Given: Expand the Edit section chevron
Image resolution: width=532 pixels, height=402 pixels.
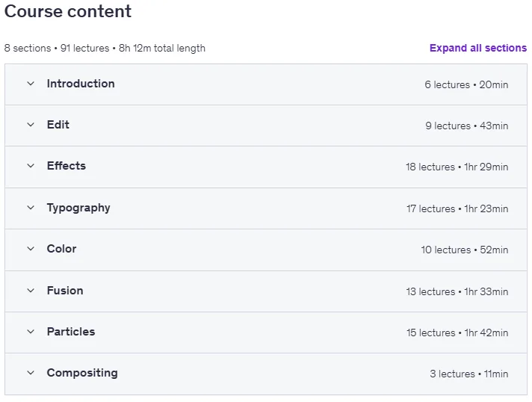Looking at the screenshot, I should click(31, 125).
